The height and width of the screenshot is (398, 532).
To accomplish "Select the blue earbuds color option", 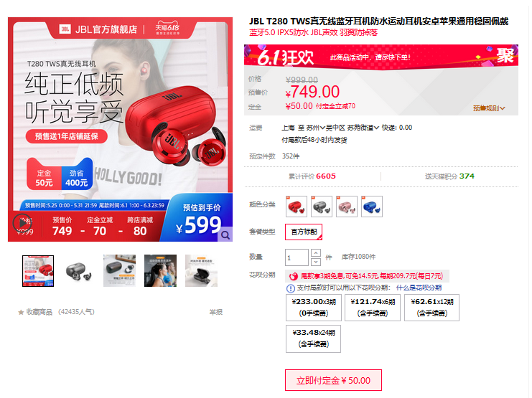I will [371, 207].
